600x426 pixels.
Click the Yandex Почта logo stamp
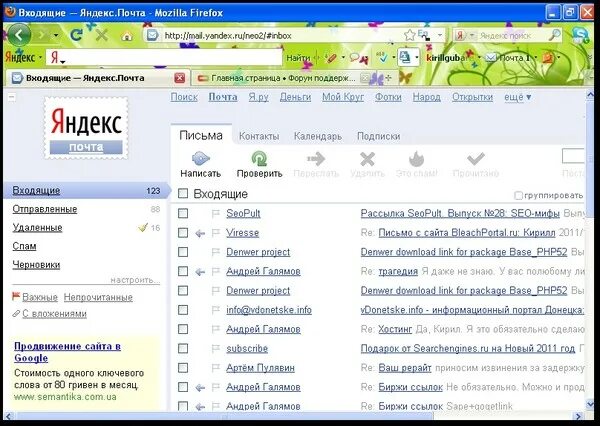[86, 128]
